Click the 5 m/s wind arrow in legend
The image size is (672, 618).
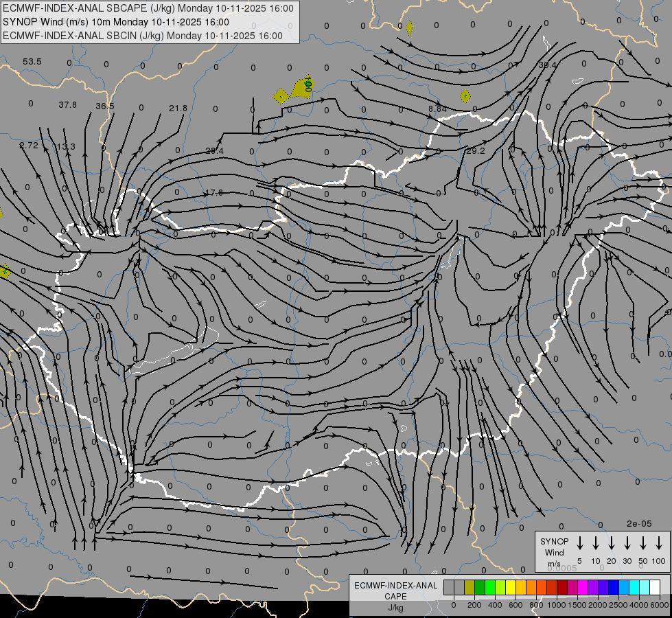click(x=579, y=543)
